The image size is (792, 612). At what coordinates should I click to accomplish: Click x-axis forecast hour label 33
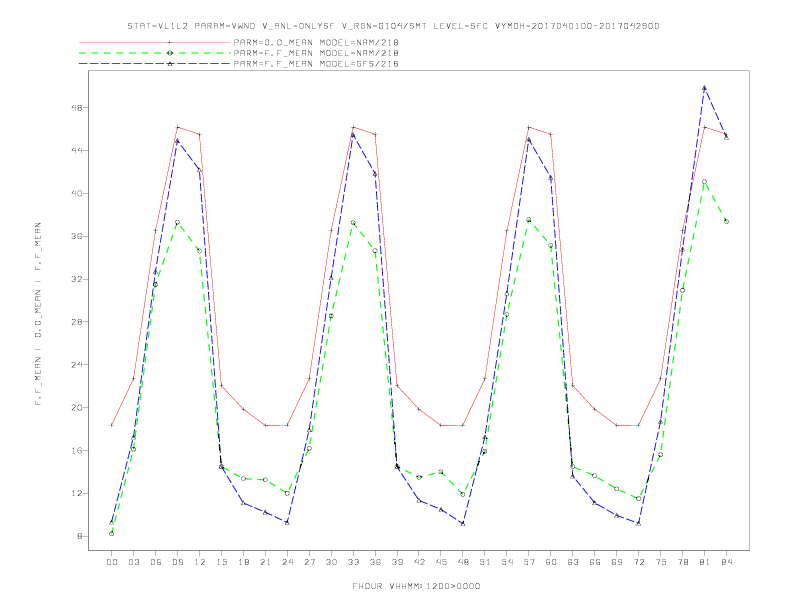[x=353, y=562]
